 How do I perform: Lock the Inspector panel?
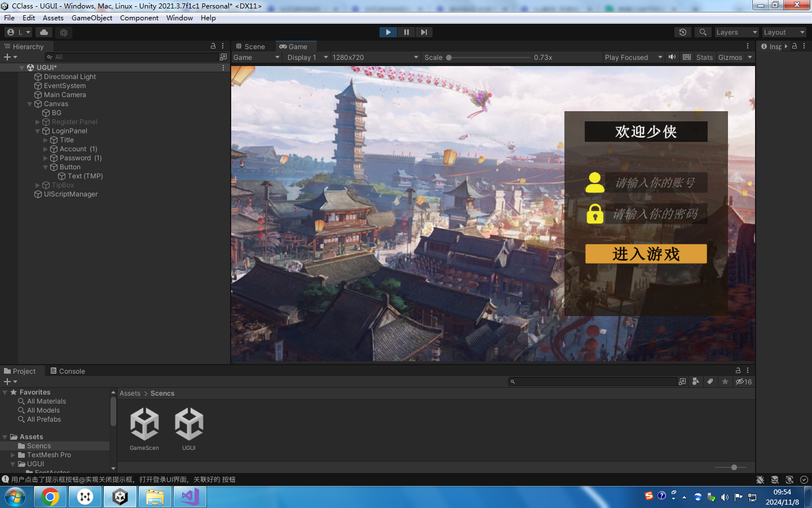coord(795,46)
